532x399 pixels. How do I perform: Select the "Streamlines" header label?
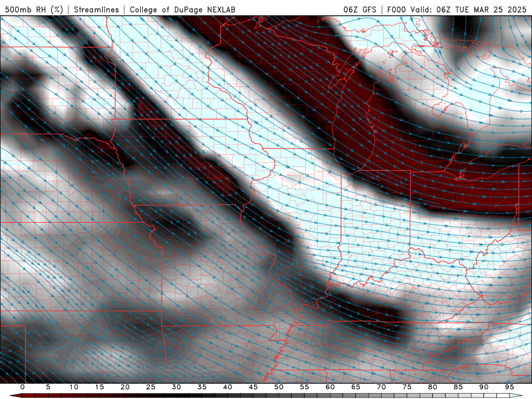[x=96, y=9]
